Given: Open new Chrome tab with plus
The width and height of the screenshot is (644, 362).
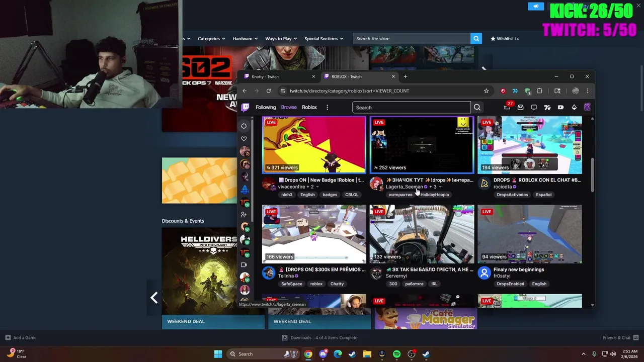Looking at the screenshot, I should [x=406, y=76].
